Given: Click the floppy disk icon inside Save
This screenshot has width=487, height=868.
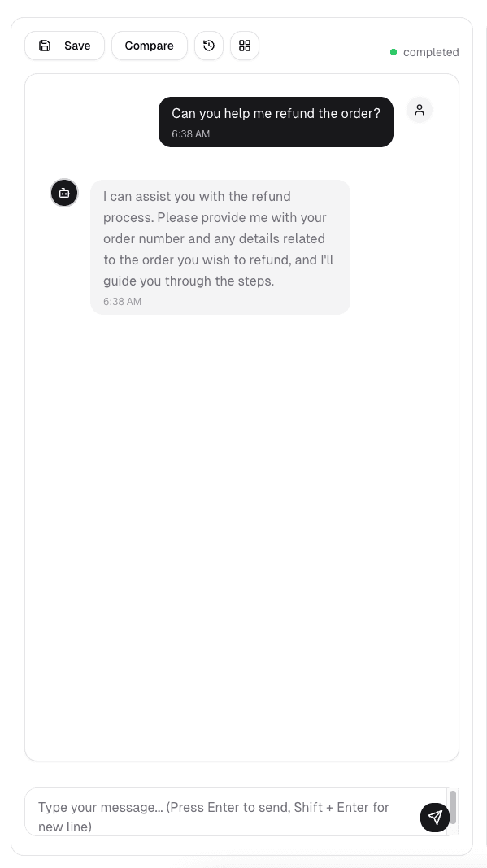Looking at the screenshot, I should [45, 46].
